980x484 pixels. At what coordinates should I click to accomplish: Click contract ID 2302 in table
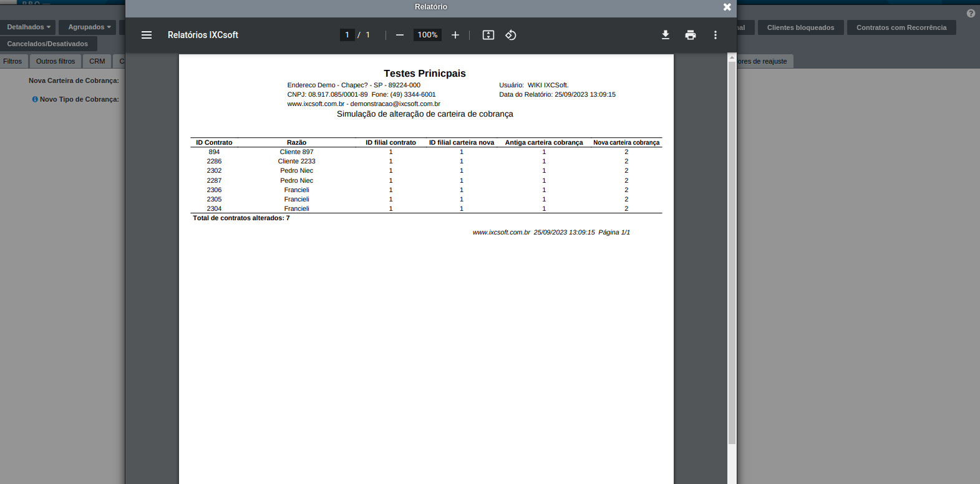(x=214, y=171)
